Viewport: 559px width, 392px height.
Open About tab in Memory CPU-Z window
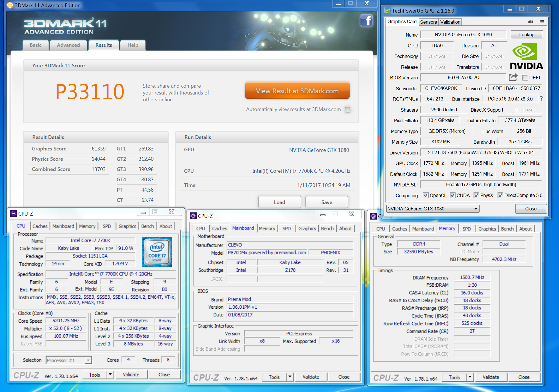coord(525,229)
